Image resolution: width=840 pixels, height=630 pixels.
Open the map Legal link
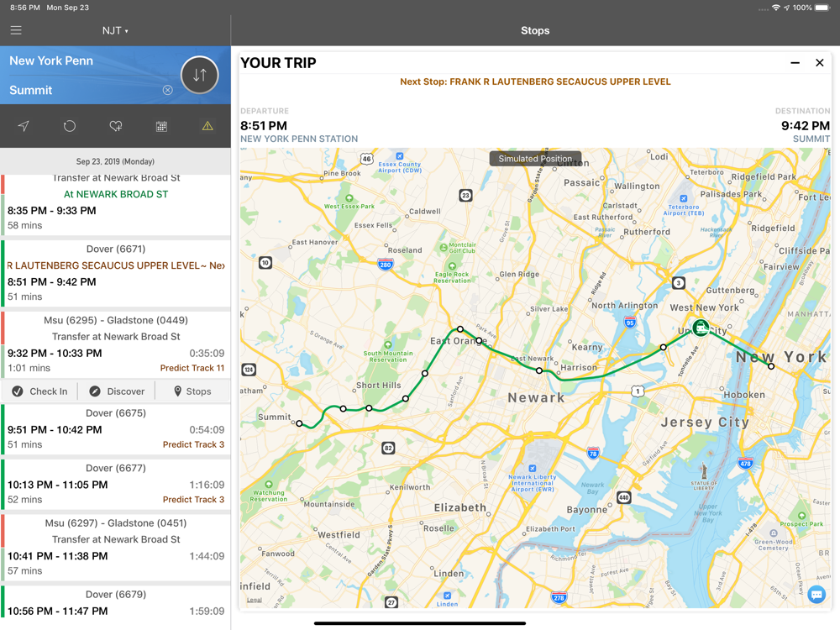(x=254, y=600)
